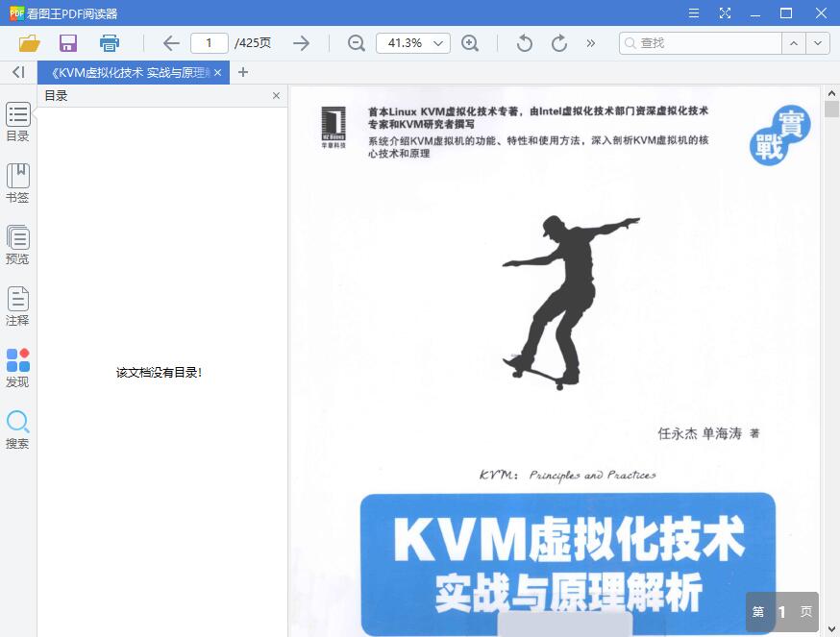This screenshot has height=637, width=840.
Task: Open the 目录 contents sidebar panel
Action: pos(17,122)
